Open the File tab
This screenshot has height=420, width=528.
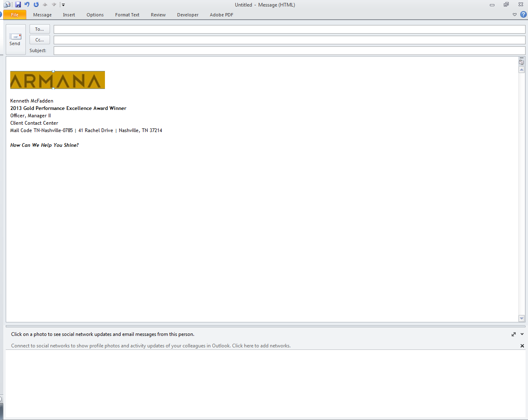(15, 15)
